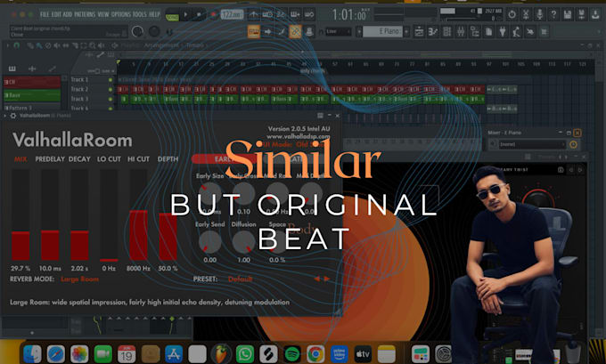Adjust the ValhallaRoom MIX slider
The image size is (606, 364).
coord(20,214)
